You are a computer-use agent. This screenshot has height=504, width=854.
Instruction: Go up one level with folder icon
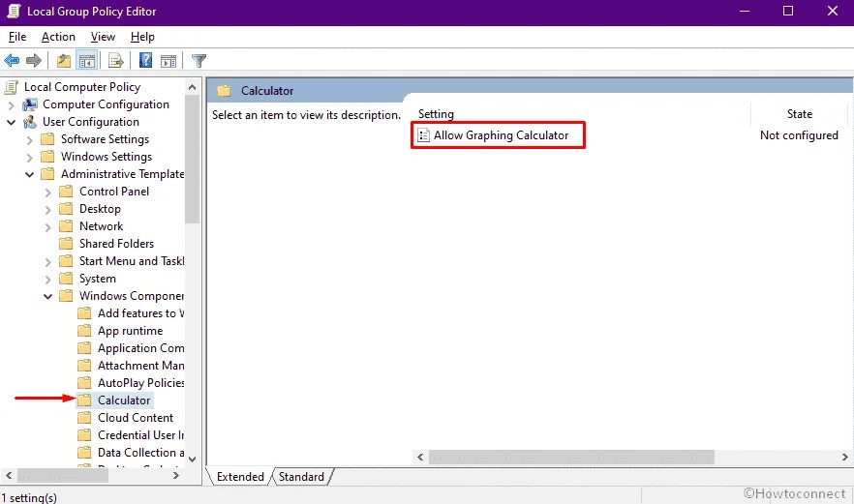64,60
